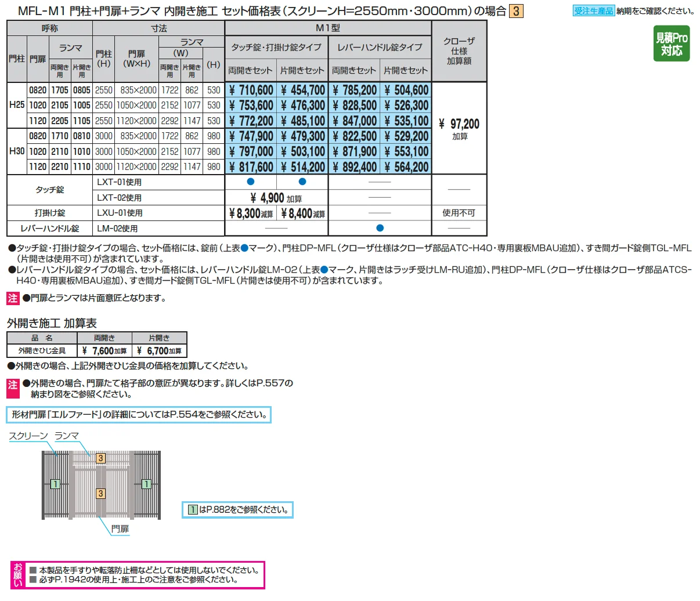
Task: Click the ¥7,600加算 cell
Action: point(104,351)
